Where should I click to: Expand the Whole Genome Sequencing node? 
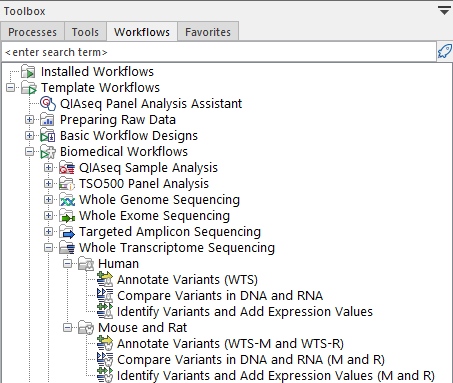48,200
